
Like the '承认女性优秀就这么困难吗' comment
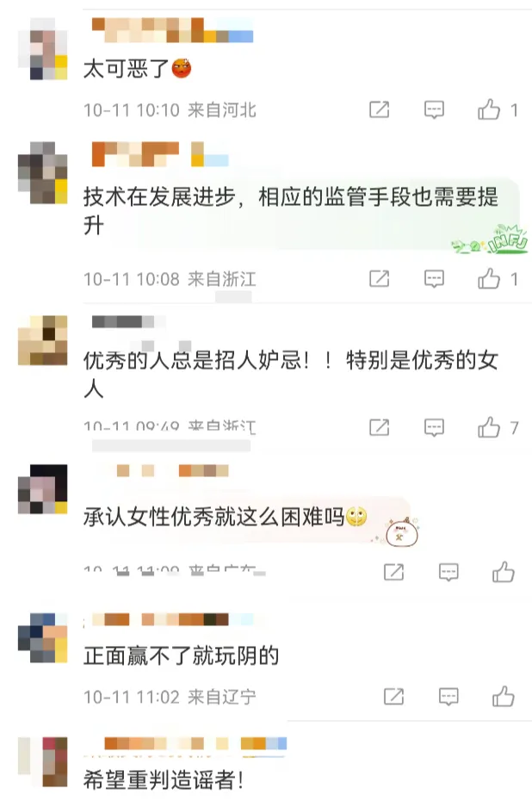pyautogui.click(x=503, y=572)
